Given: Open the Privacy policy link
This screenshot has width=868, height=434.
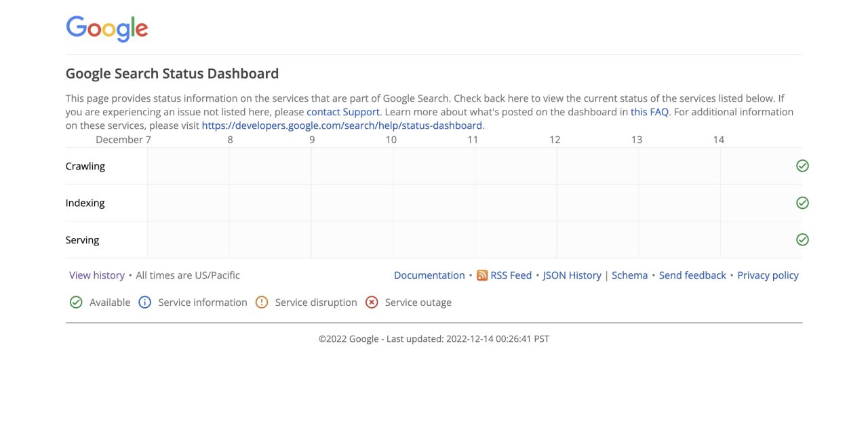Looking at the screenshot, I should (x=767, y=275).
